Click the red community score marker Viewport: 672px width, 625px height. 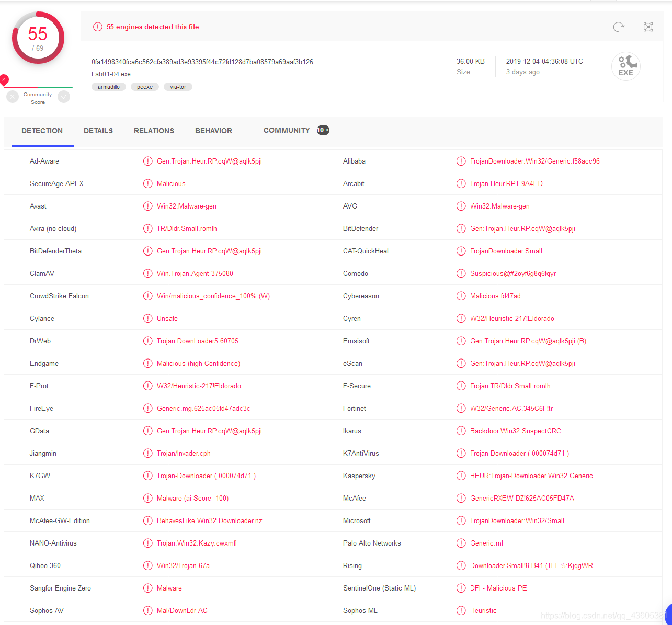(x=4, y=80)
